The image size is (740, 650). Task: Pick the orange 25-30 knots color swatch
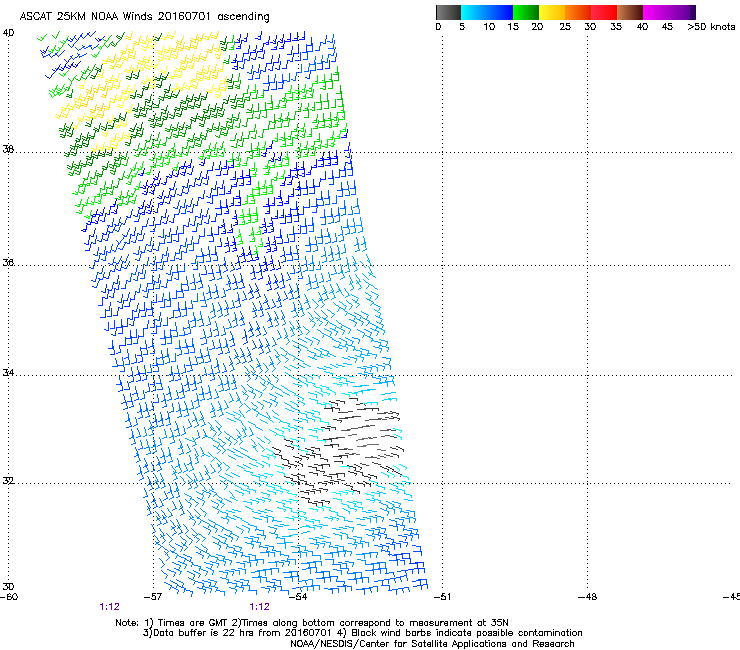pyautogui.click(x=578, y=12)
